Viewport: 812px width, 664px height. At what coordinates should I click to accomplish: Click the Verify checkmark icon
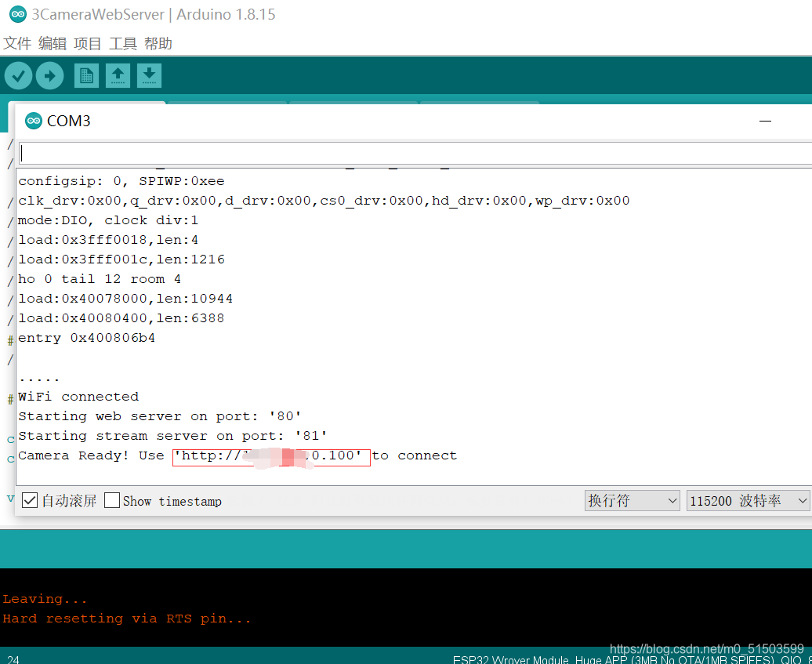[x=18, y=75]
